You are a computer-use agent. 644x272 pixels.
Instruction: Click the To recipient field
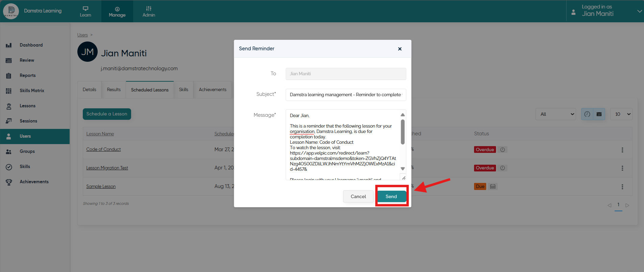[346, 74]
